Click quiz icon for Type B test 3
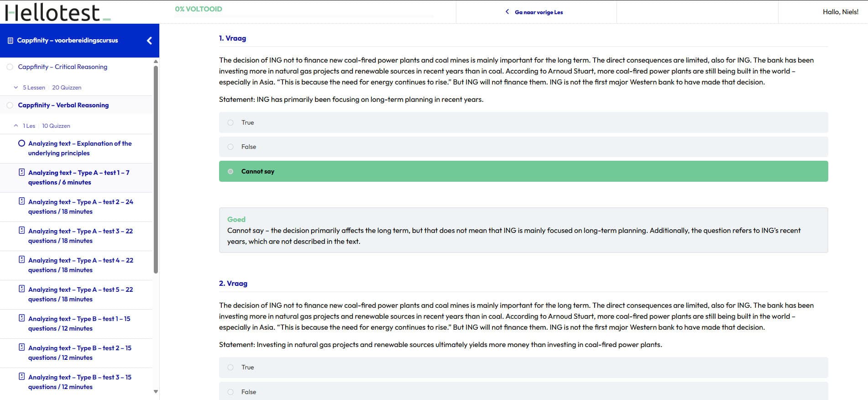The width and height of the screenshot is (868, 400). (x=21, y=377)
